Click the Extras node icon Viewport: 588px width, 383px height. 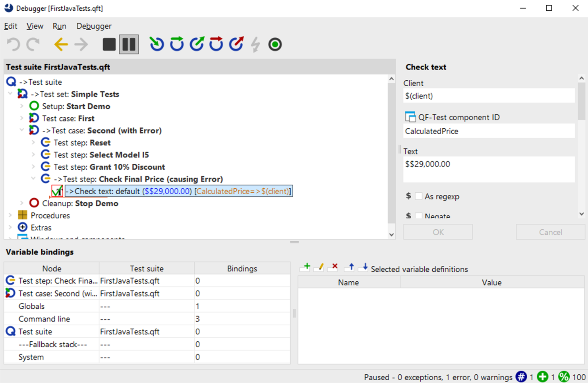pos(23,227)
